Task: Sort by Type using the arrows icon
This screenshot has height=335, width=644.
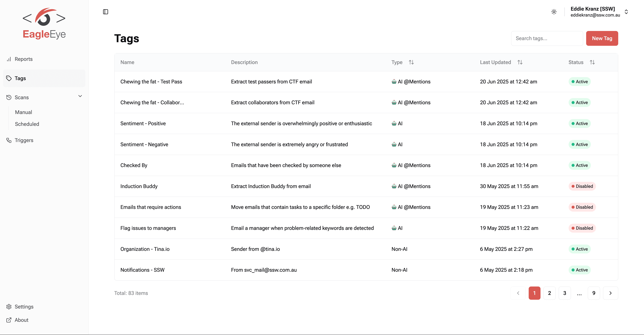Action: pos(411,62)
